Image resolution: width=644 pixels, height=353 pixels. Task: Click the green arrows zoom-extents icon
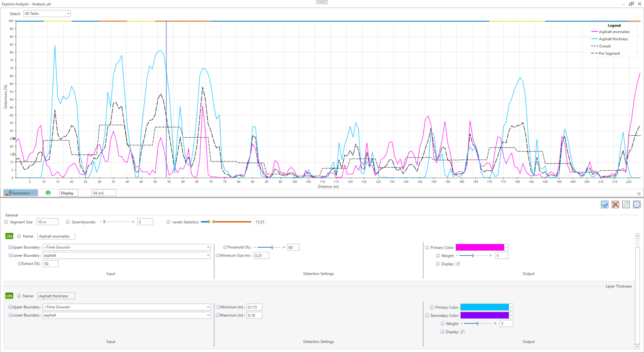(48, 193)
